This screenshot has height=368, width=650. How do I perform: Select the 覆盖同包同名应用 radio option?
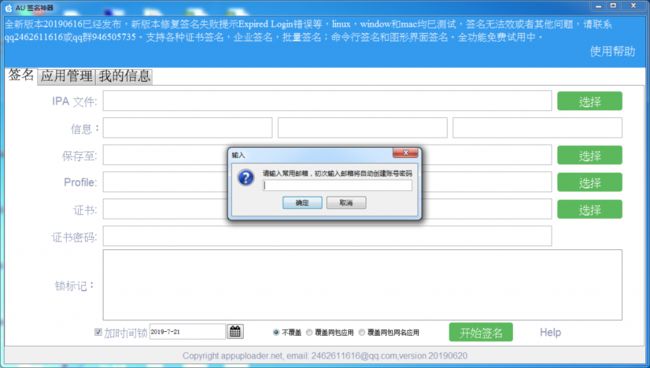coord(362,332)
